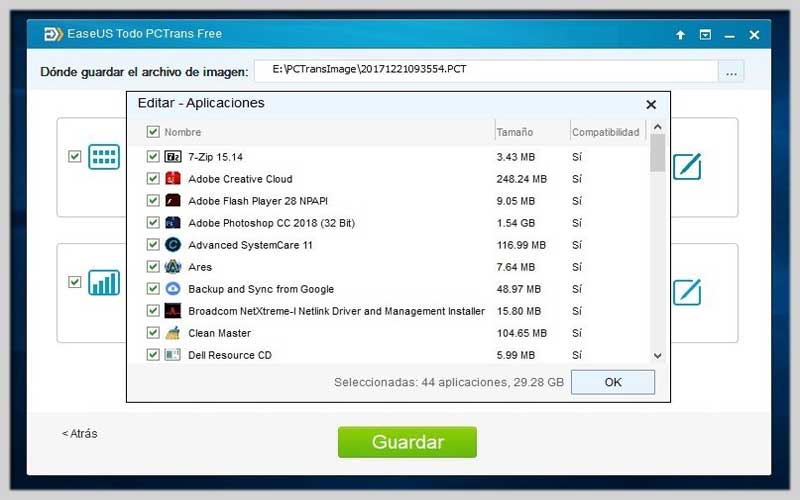Click the Seleccionadas: 44 aplicaciones status text
Screen dimensions: 800x500
tap(449, 382)
